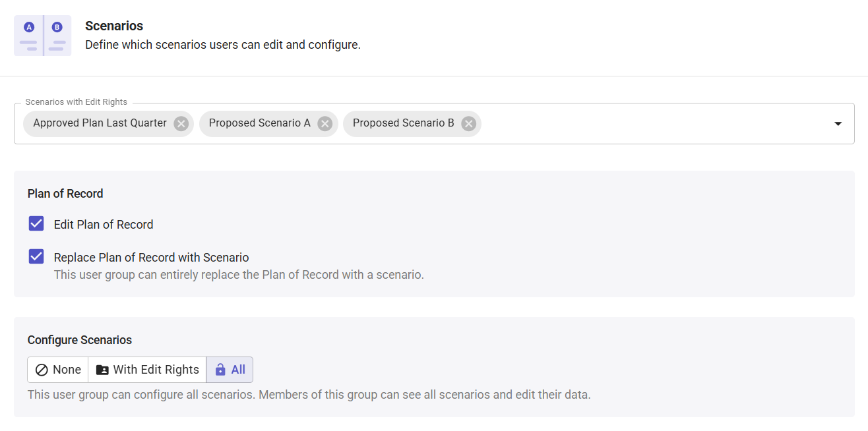Click the Scenarios heading text
The width and height of the screenshot is (868, 431).
click(114, 26)
